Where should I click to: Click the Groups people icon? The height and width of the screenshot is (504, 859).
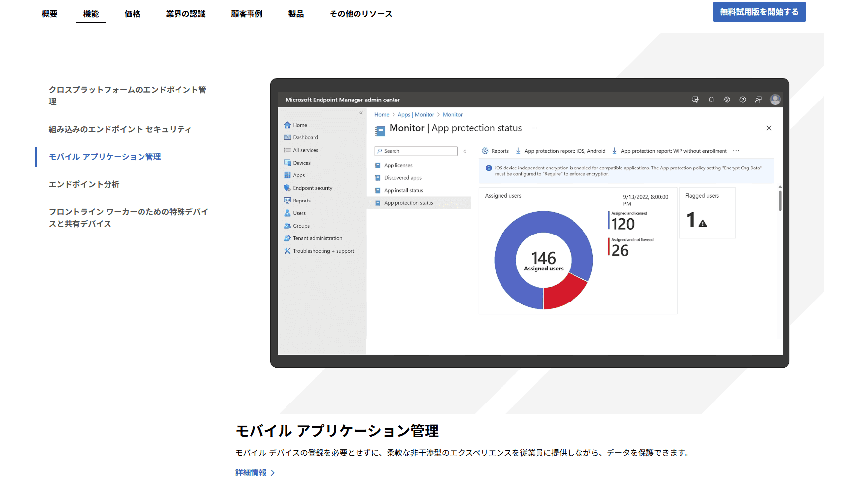tap(287, 226)
